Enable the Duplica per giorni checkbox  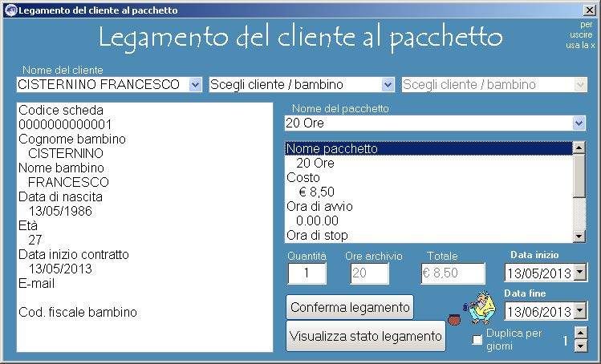(477, 339)
